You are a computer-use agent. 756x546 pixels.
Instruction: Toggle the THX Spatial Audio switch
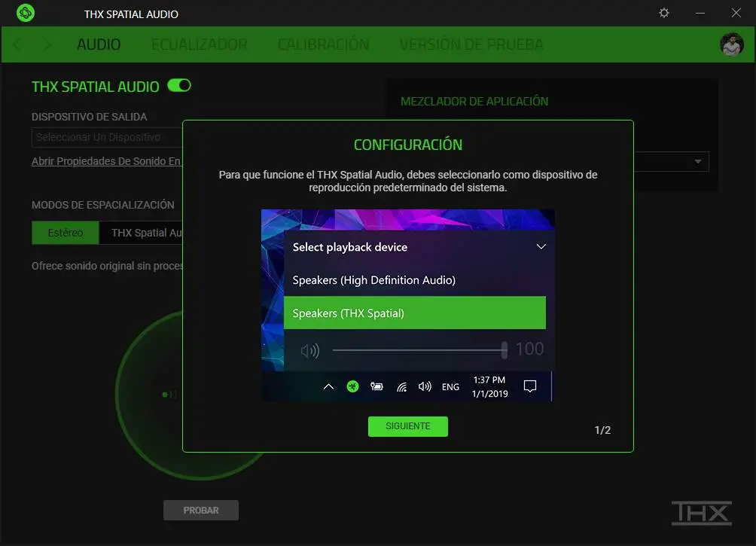click(x=179, y=86)
